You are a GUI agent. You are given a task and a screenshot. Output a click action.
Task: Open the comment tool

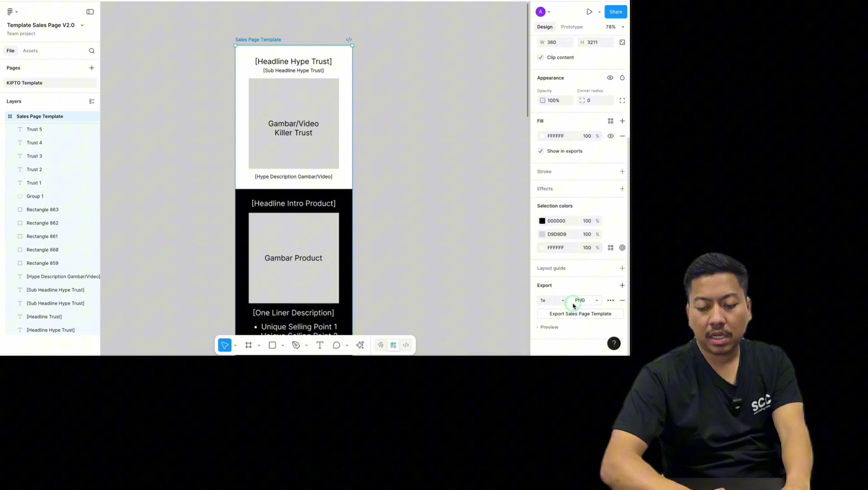[x=336, y=345]
